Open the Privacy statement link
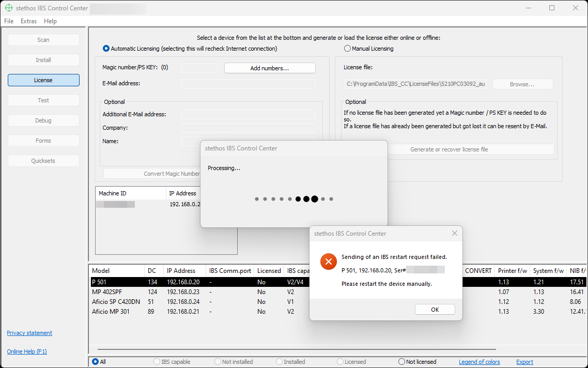Image resolution: width=588 pixels, height=368 pixels. click(29, 333)
